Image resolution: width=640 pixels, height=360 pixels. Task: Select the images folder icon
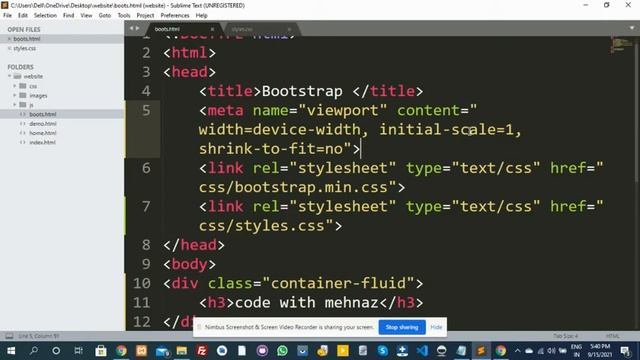23,95
